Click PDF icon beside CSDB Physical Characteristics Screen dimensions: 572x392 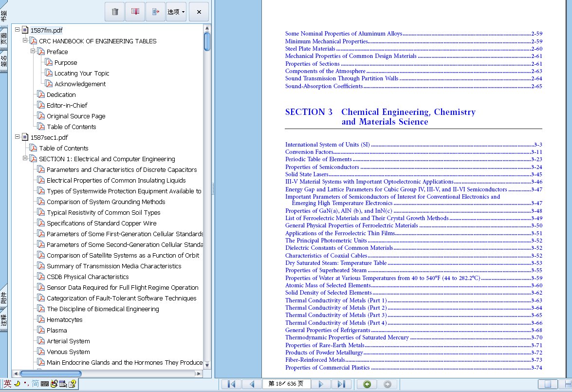(x=41, y=277)
